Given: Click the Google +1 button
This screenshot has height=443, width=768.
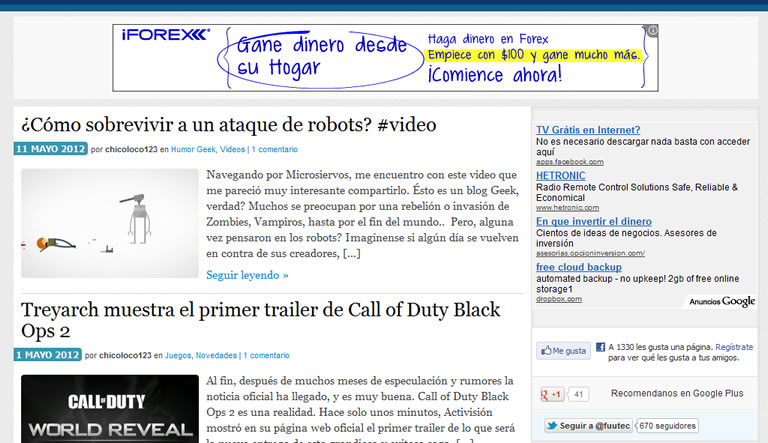Looking at the screenshot, I should click(552, 394).
